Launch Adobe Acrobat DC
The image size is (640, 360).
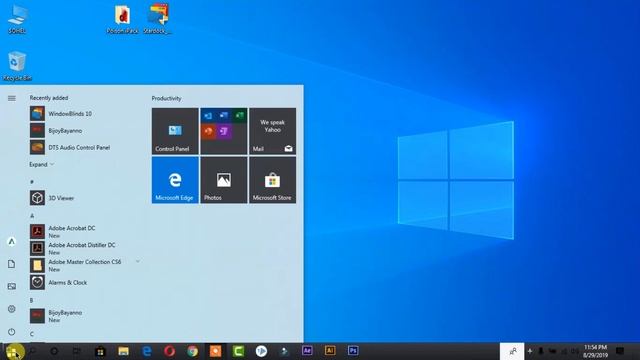pos(84,231)
